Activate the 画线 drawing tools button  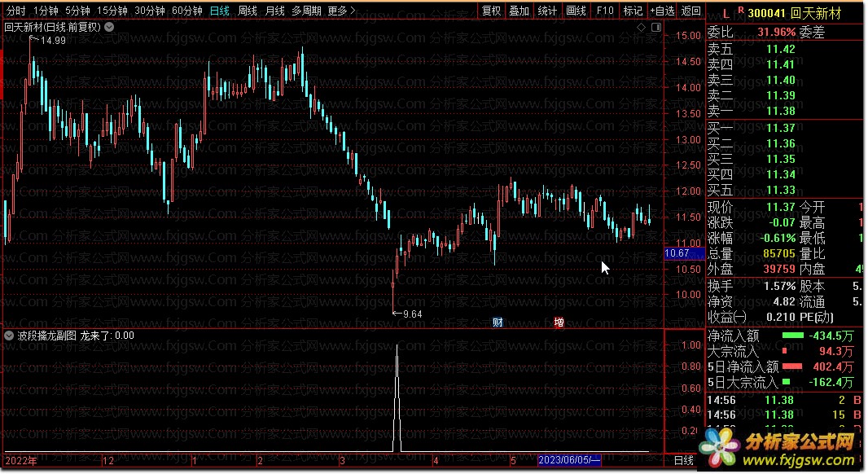[576, 11]
